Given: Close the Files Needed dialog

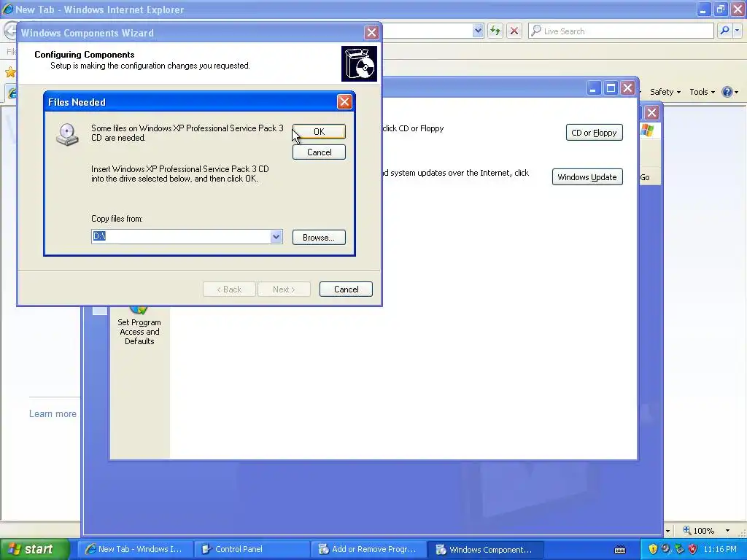Looking at the screenshot, I should tap(344, 102).
